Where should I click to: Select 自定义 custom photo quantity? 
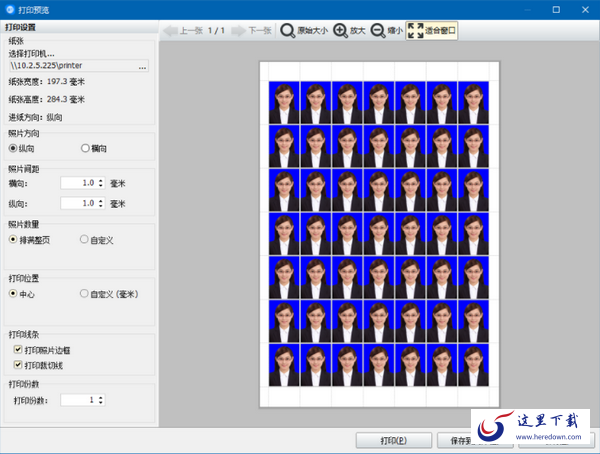[x=85, y=240]
